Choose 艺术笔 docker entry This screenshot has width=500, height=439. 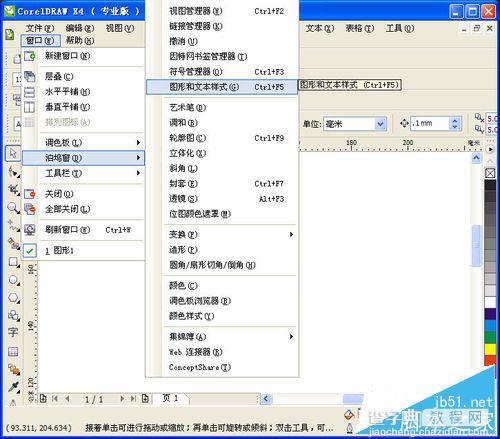[x=222, y=108]
